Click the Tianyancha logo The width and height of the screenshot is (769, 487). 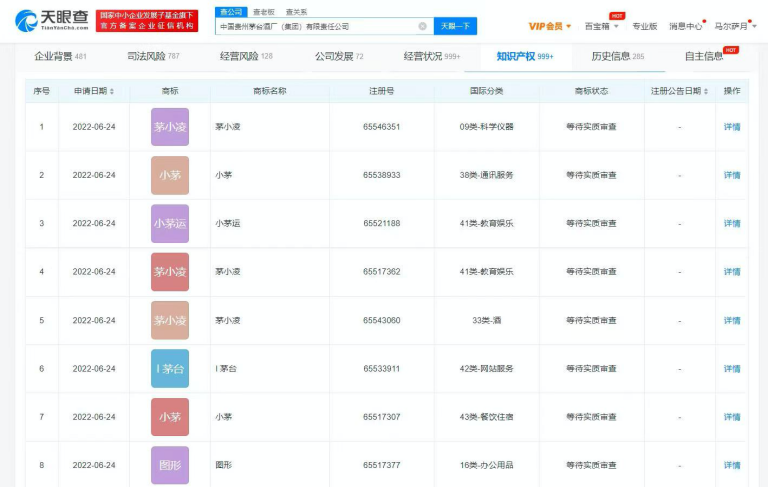pos(52,20)
